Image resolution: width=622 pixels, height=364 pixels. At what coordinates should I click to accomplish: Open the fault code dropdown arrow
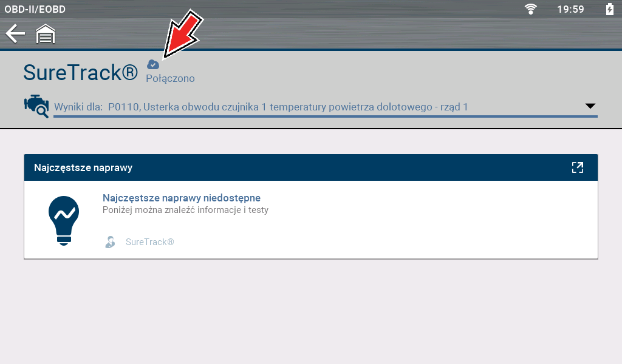click(x=590, y=106)
